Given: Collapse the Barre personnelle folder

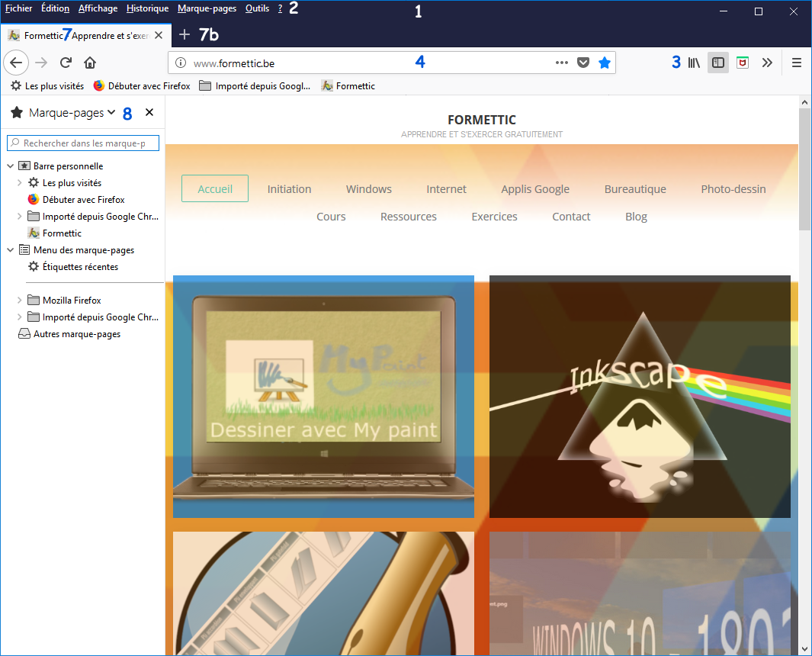Looking at the screenshot, I should tap(11, 166).
